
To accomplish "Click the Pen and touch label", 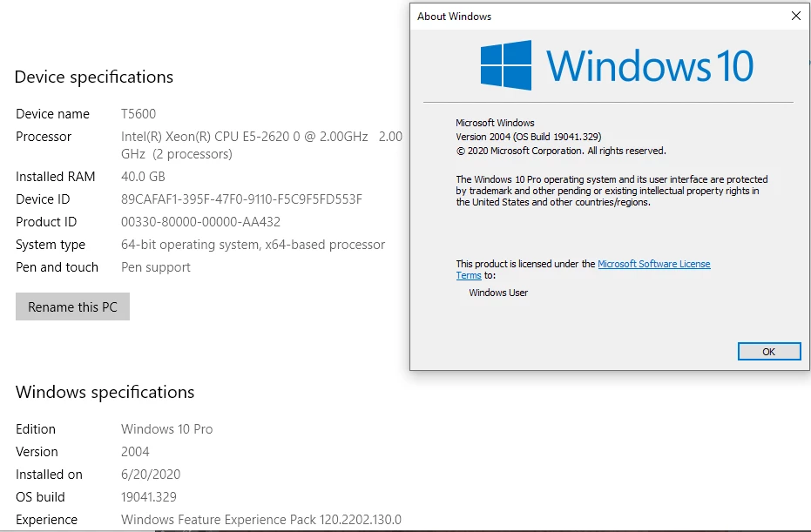I will (57, 267).
